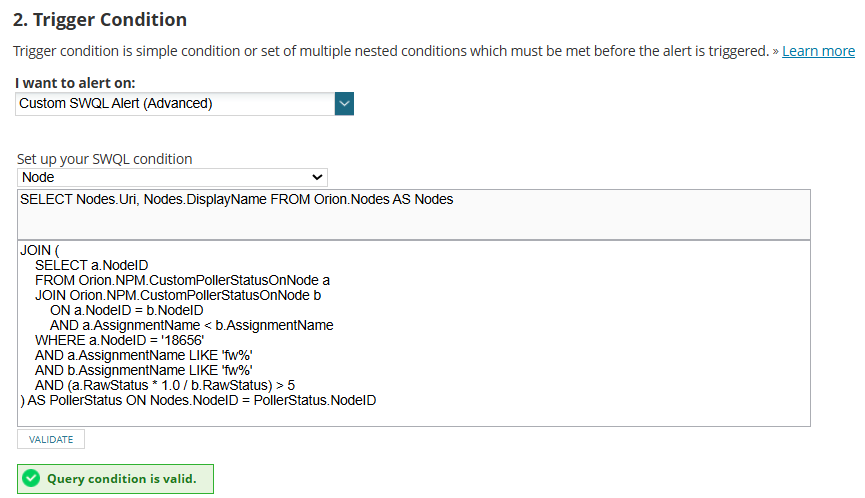Click the VALIDATE button
Viewport: 865px width, 498px height.
tap(51, 440)
